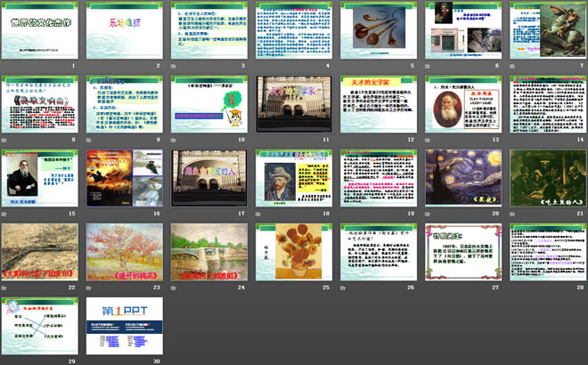Select slide 2 with colorful 乐坛雄狮 title
Viewport: 588px width, 365px height.
(125, 30)
